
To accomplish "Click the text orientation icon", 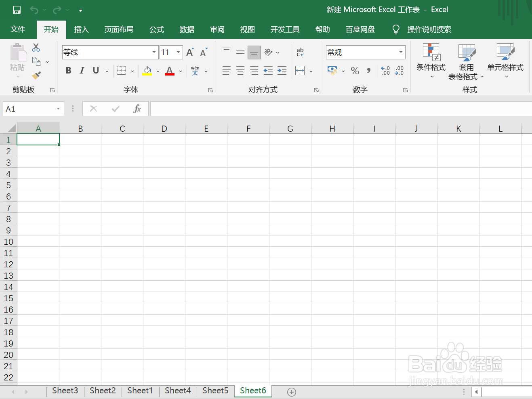I will pyautogui.click(x=269, y=52).
